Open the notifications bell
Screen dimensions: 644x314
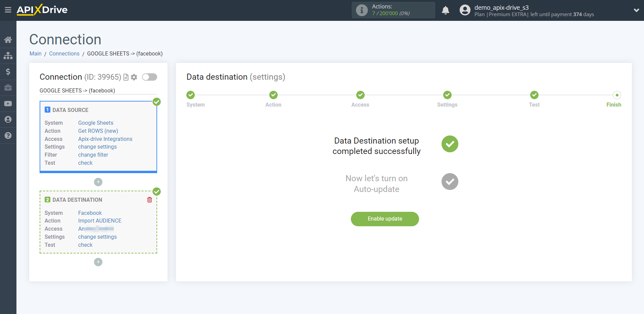click(x=446, y=10)
